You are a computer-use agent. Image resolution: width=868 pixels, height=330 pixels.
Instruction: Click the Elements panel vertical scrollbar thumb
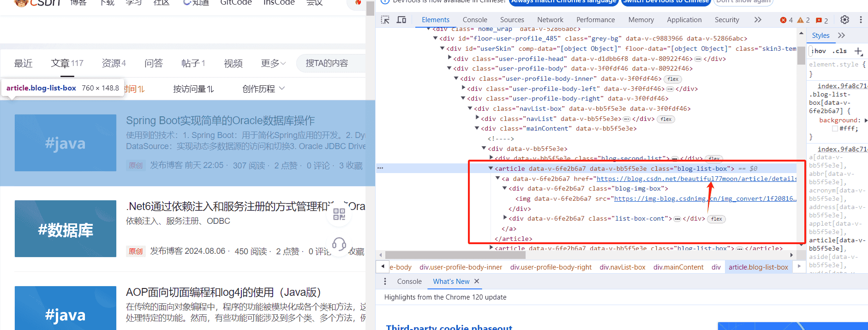pos(801,55)
